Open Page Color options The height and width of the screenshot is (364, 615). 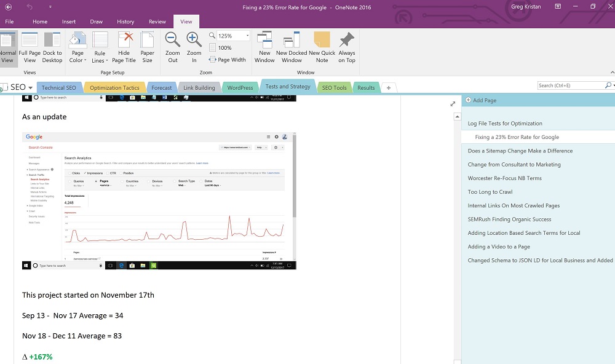click(x=77, y=47)
